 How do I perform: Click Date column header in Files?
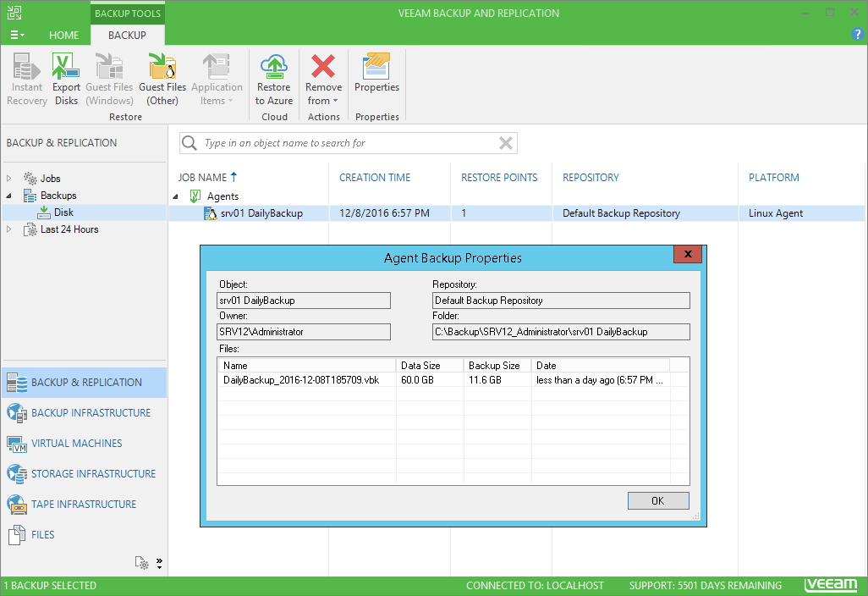point(601,366)
